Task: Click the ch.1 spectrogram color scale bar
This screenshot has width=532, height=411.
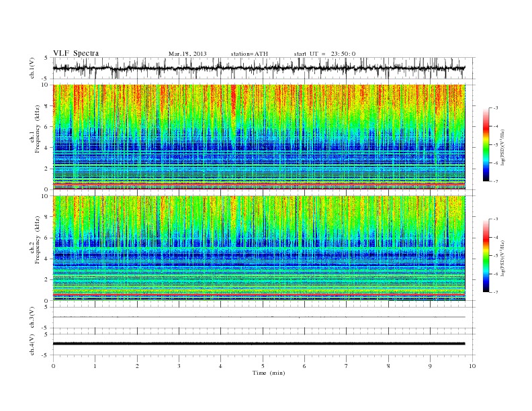Action: 486,144
